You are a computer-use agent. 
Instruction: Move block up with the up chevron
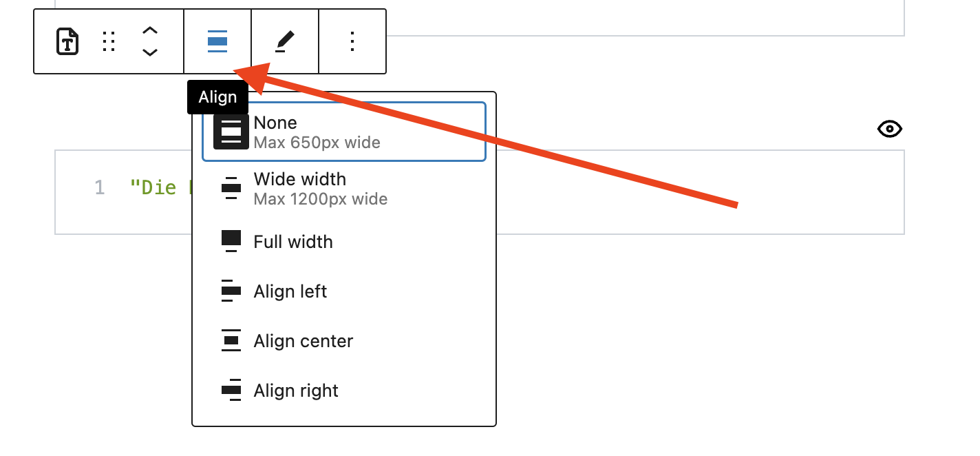click(x=150, y=30)
